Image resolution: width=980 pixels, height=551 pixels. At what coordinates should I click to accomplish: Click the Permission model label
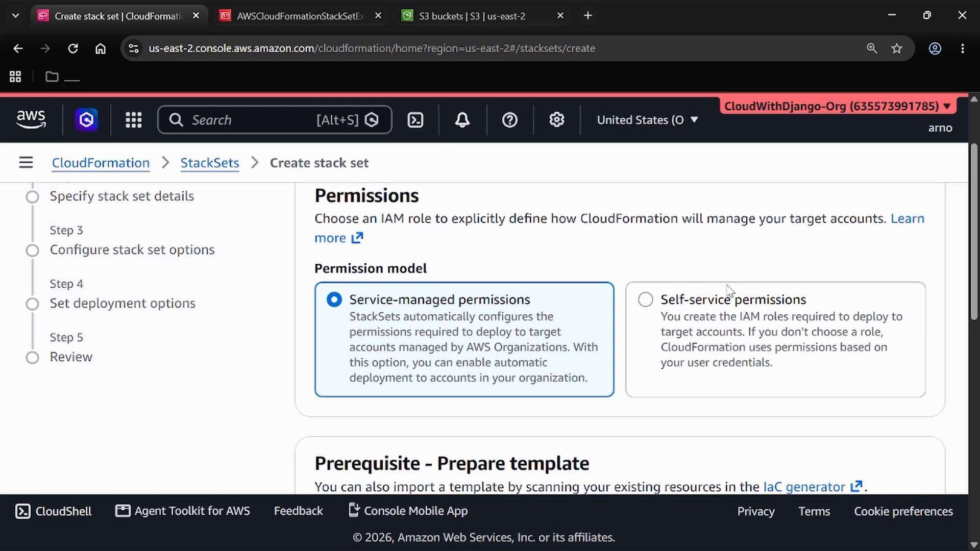[x=371, y=268]
